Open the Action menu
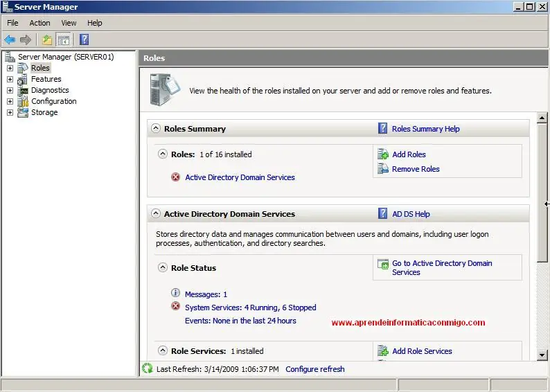 click(39, 23)
